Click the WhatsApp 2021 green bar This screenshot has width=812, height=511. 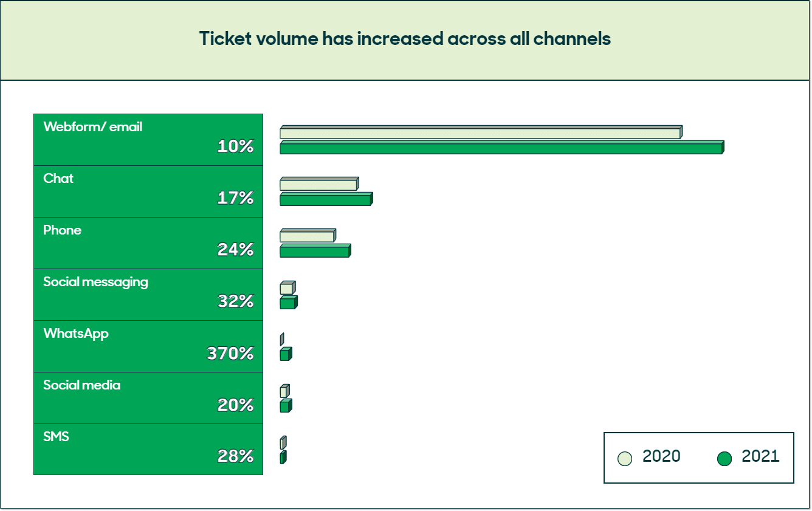[285, 354]
